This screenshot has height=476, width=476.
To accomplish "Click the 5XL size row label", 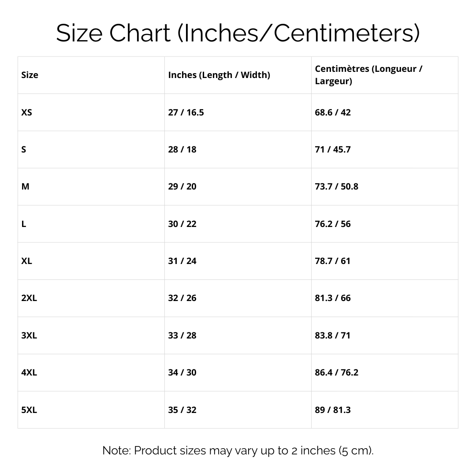I will [29, 410].
